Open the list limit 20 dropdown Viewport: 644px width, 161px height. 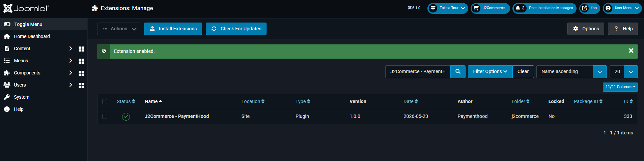click(x=624, y=71)
